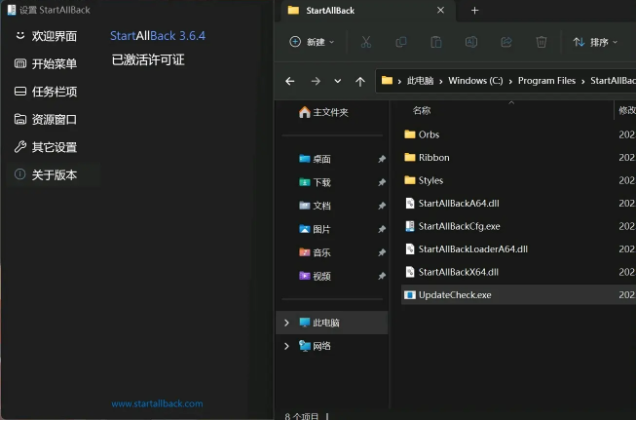Open the 任务栏项 settings section

(x=54, y=92)
